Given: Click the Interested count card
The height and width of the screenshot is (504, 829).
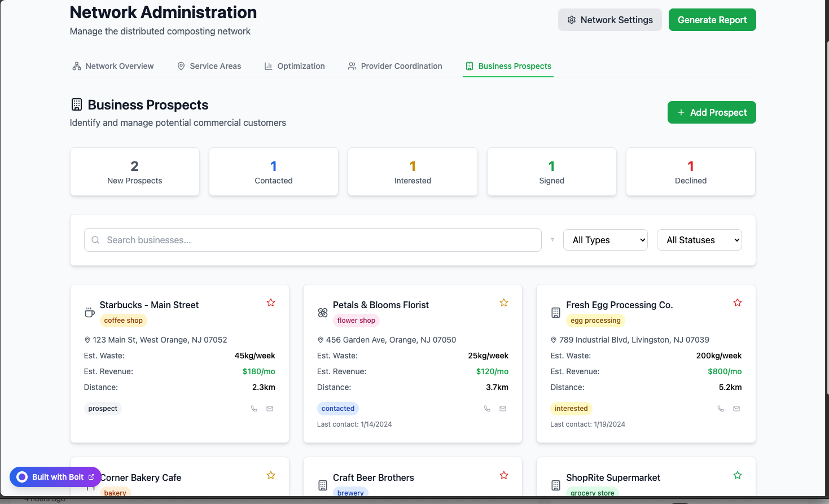Looking at the screenshot, I should click(x=413, y=172).
